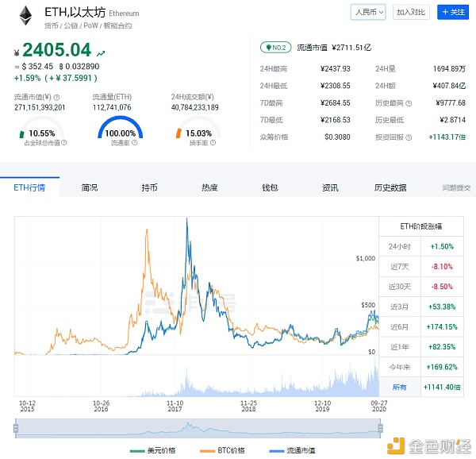Select the 近7天 period row
Image resolution: width=476 pixels, height=459 pixels.
pyautogui.click(x=421, y=266)
